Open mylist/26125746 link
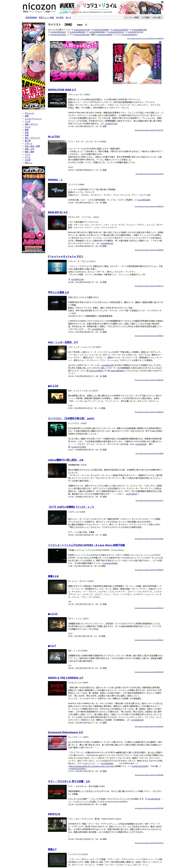The height and width of the screenshot is (868, 183). [82, 30]
